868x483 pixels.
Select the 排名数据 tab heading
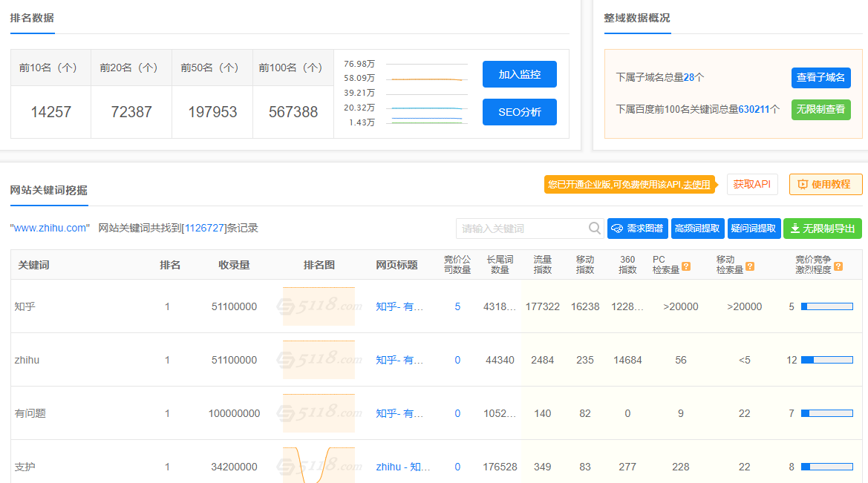click(32, 18)
